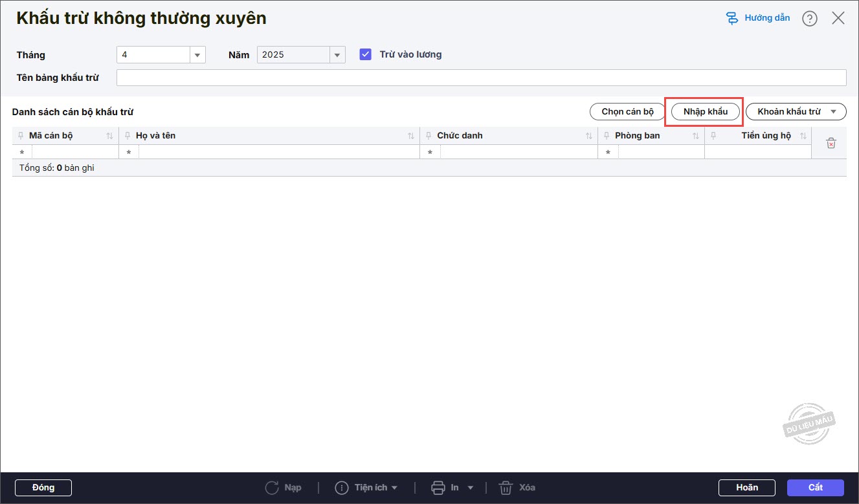Click the Xóa trash icon in bottom bar

tap(506, 487)
